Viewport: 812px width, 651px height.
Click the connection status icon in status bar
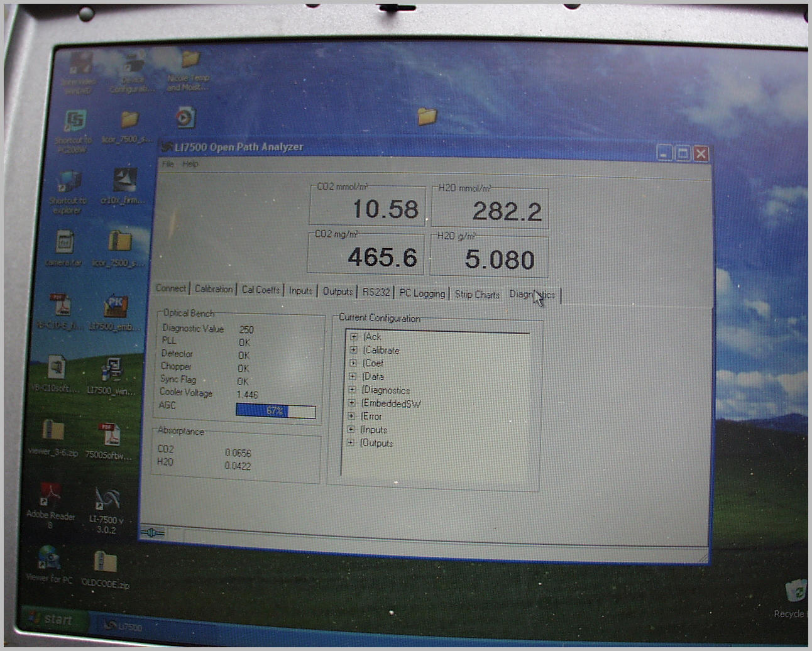click(152, 533)
